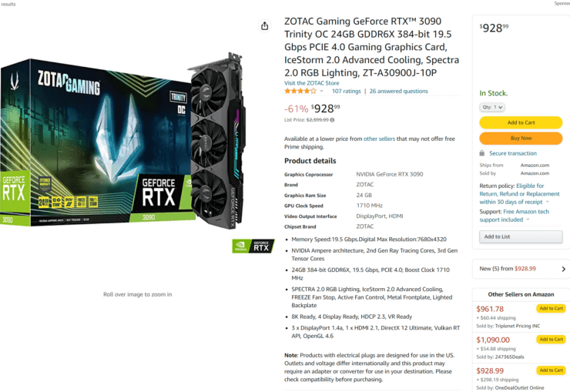Image resolution: width=570 pixels, height=392 pixels.
Task: Open 26 answered questions link
Action: 399,91
